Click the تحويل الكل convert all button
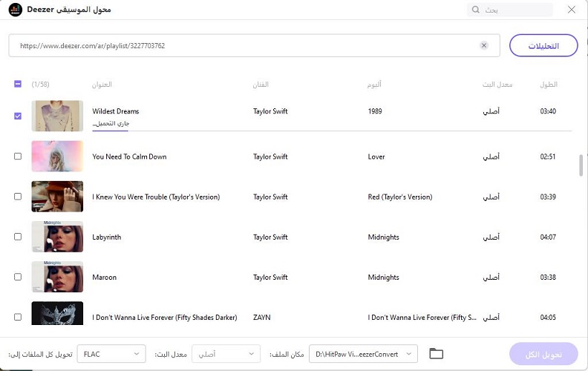 (x=543, y=354)
